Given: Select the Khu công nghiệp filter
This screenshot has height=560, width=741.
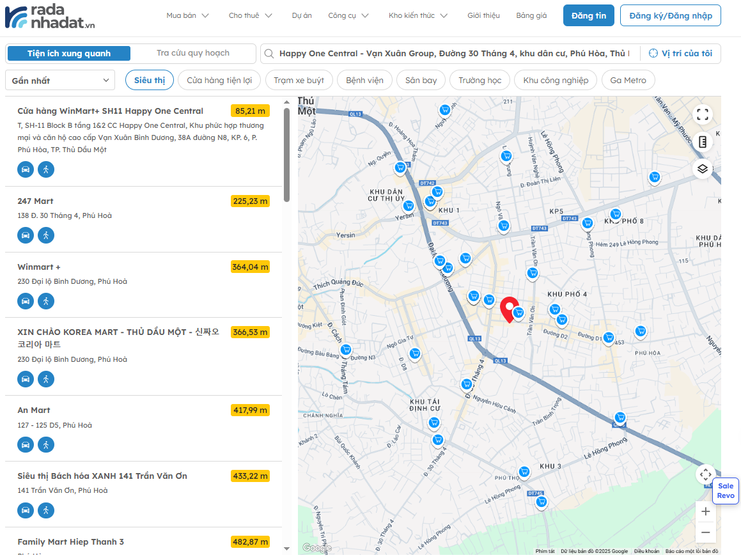Looking at the screenshot, I should (556, 81).
